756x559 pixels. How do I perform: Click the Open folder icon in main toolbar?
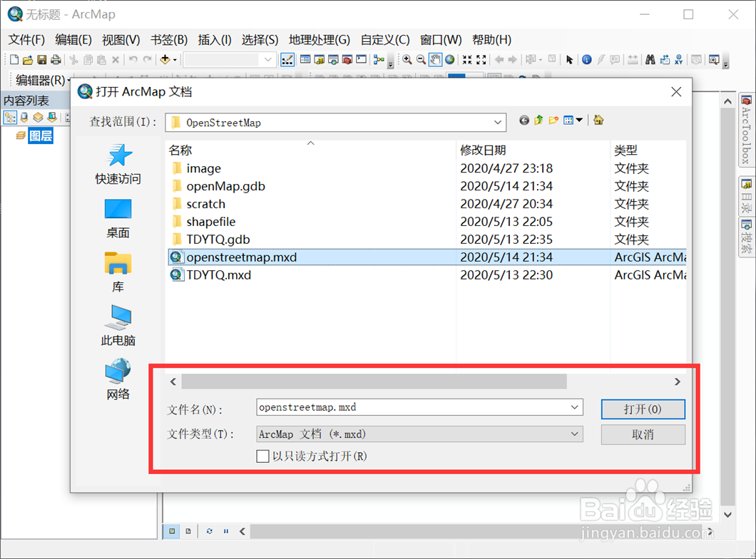[x=28, y=59]
